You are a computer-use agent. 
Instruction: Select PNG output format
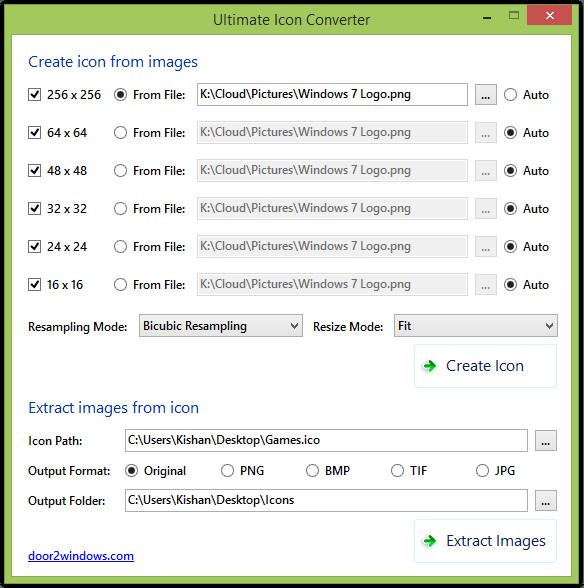coord(227,471)
